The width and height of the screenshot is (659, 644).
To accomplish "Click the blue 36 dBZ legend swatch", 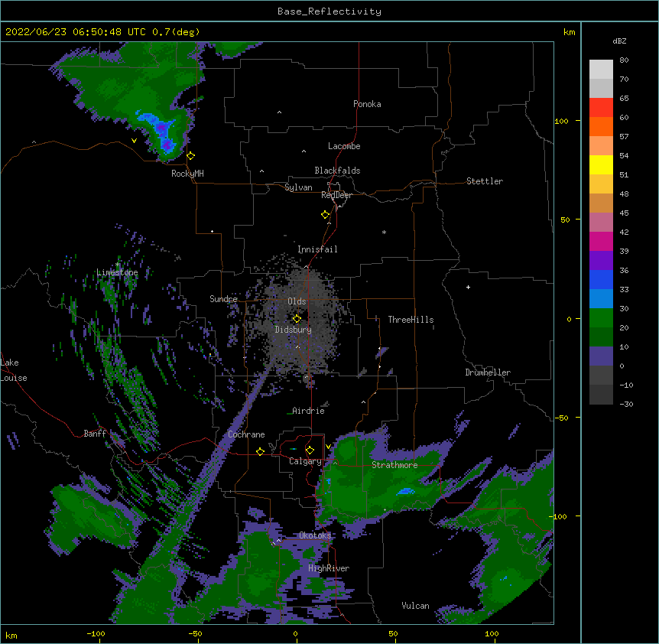I will (601, 279).
